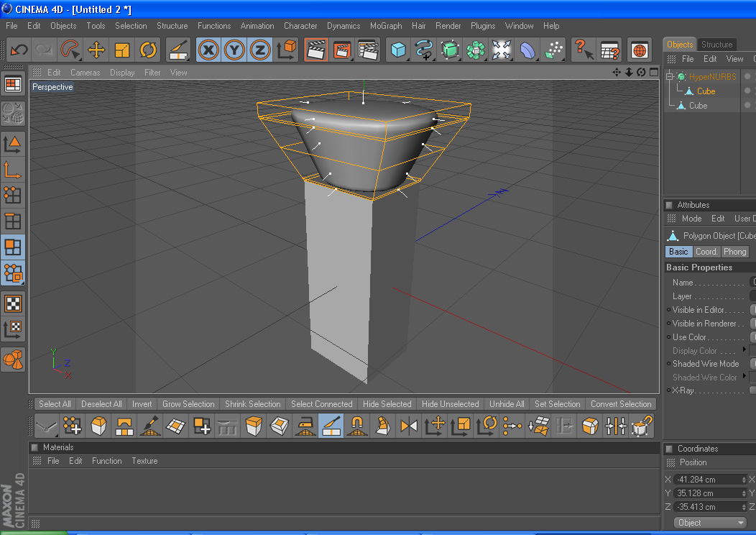Open the Object coordinate mode dropdown
The image size is (756, 535).
click(x=710, y=523)
